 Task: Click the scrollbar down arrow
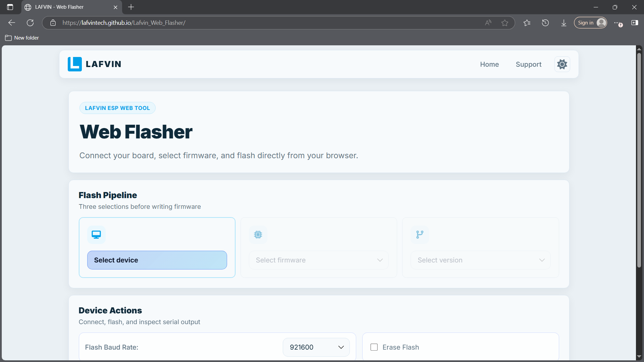tap(639, 357)
